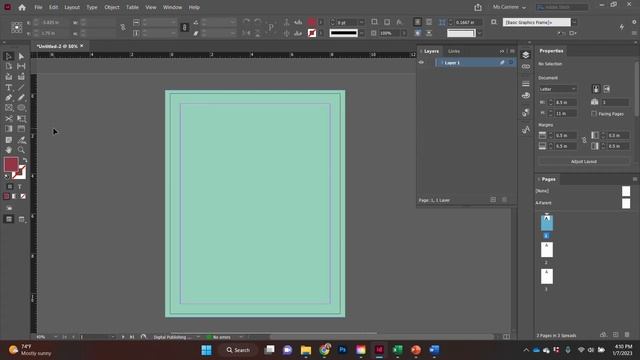The width and height of the screenshot is (640, 360).
Task: Open the File menu
Action: [x=38, y=7]
